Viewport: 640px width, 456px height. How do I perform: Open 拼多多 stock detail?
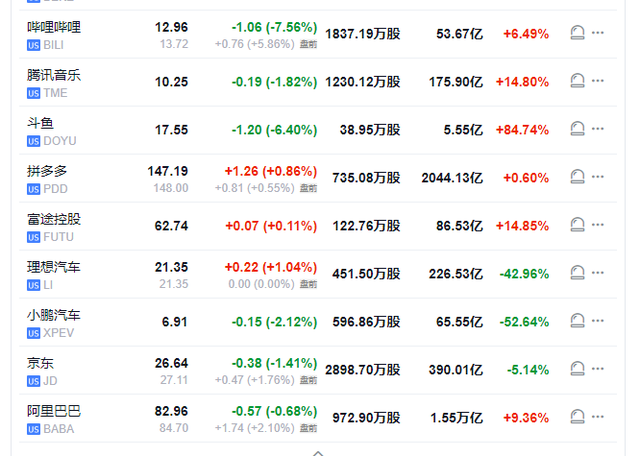(47, 171)
